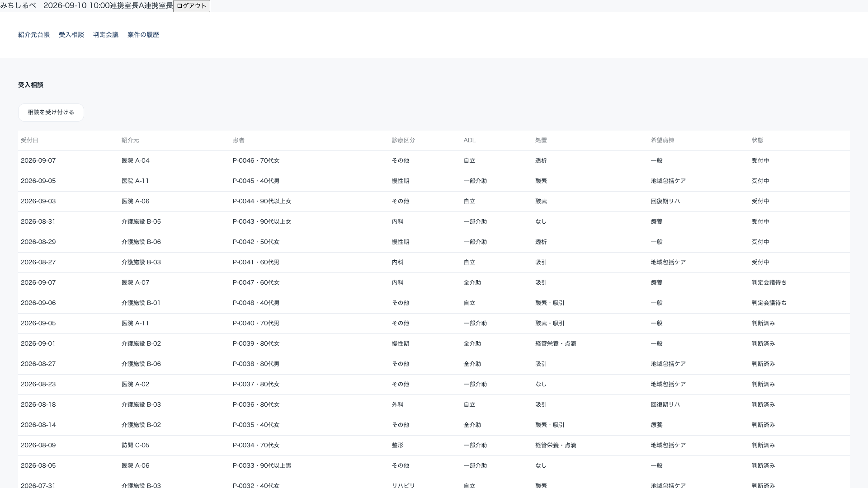This screenshot has height=488, width=868.
Task: Select the row for patient P-0045
Action: coord(434,181)
